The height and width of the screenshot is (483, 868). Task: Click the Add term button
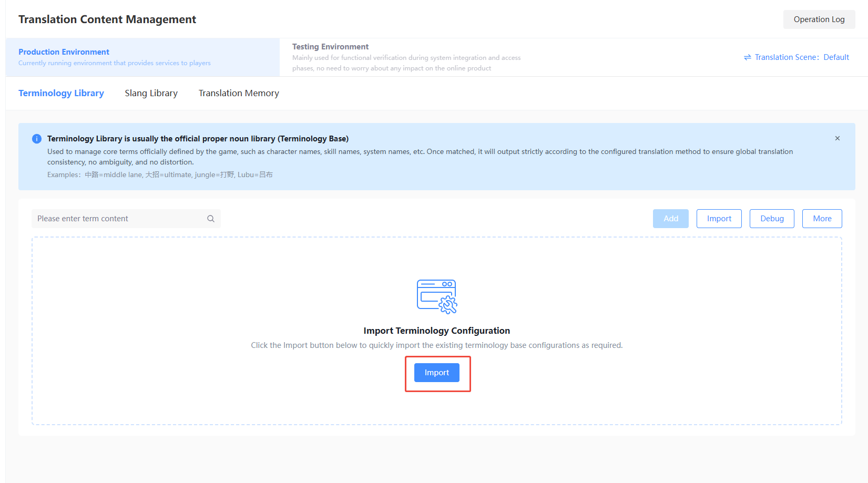(671, 219)
